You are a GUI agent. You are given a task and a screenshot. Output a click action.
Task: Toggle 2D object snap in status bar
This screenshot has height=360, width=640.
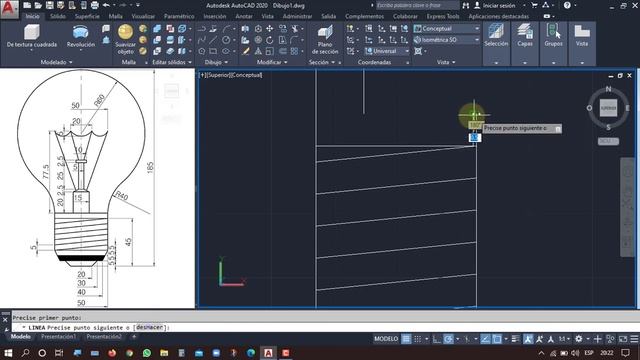[497, 339]
